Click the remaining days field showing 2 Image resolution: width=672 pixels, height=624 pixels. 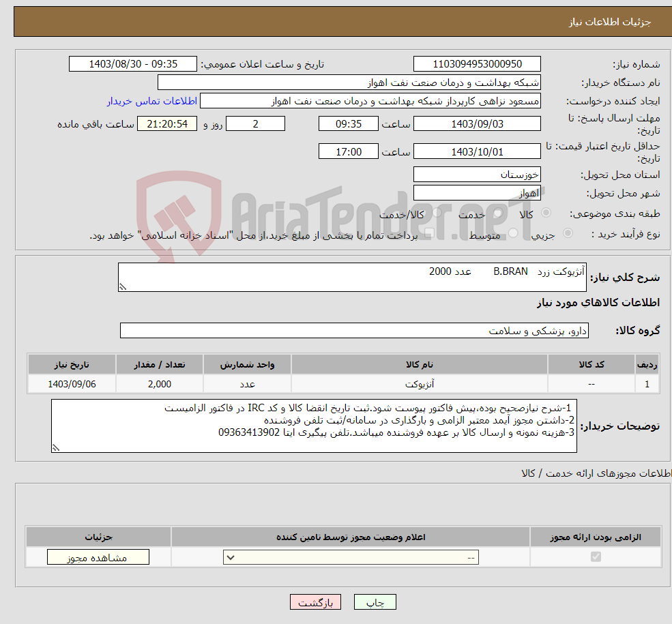click(255, 124)
